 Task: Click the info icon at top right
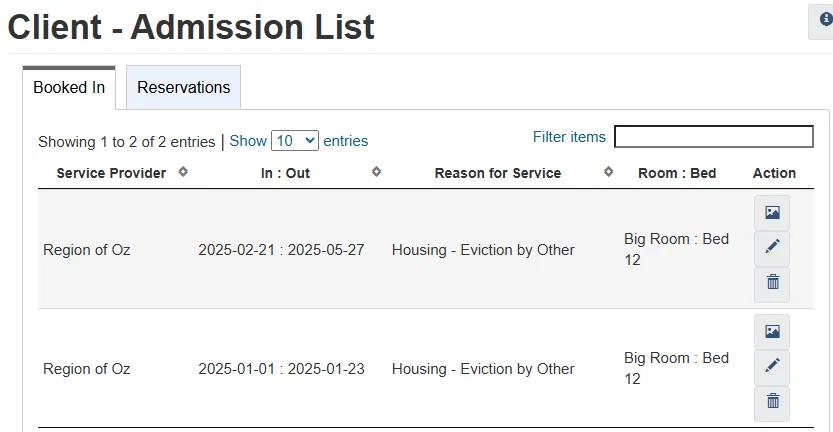coord(825,20)
